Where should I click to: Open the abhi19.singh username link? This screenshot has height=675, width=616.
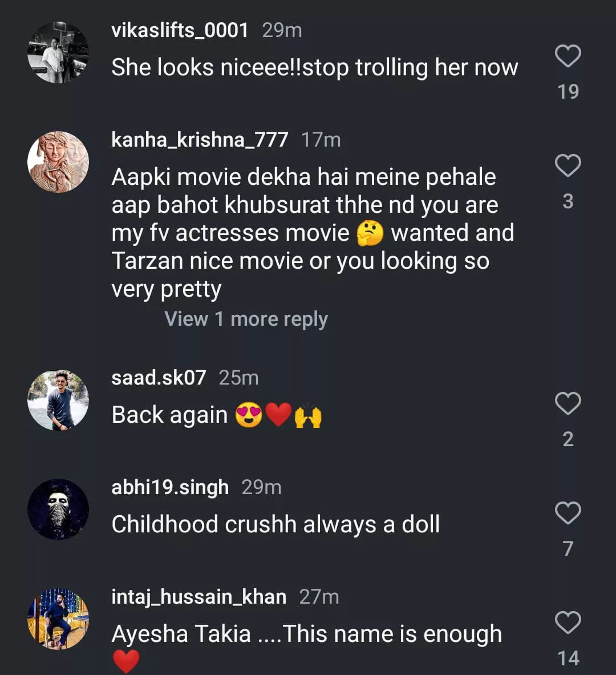click(170, 487)
